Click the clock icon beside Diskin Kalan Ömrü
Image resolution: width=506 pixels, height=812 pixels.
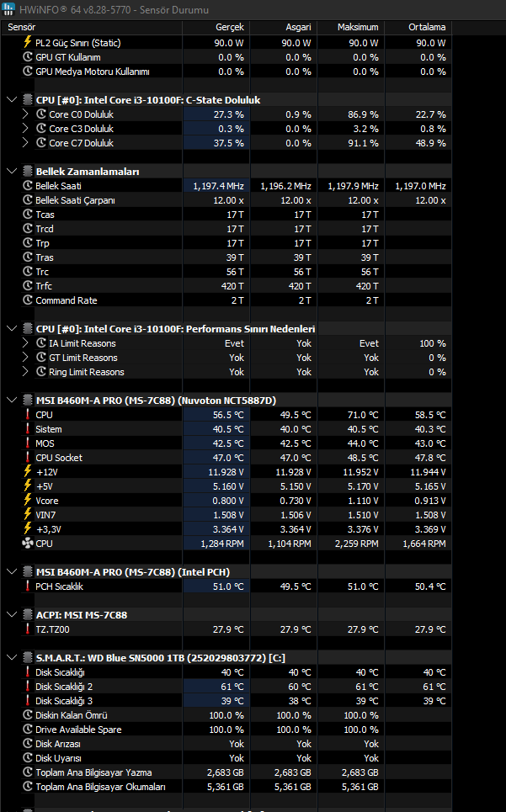28,714
